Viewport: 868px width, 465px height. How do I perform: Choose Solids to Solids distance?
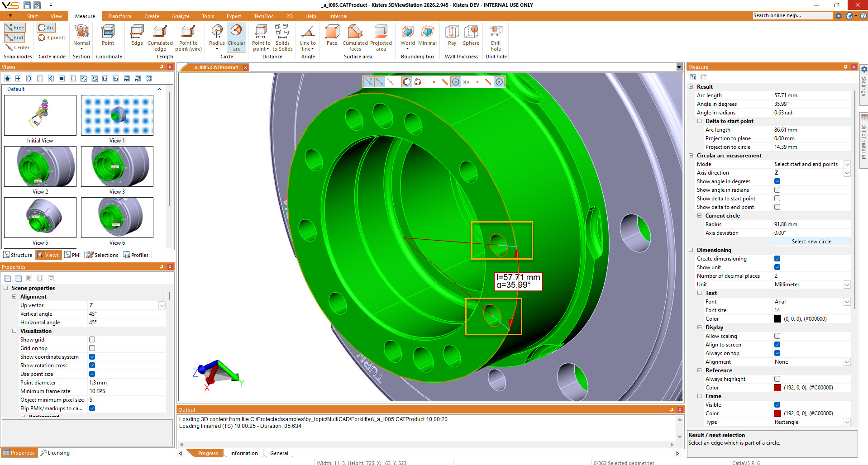[282, 38]
